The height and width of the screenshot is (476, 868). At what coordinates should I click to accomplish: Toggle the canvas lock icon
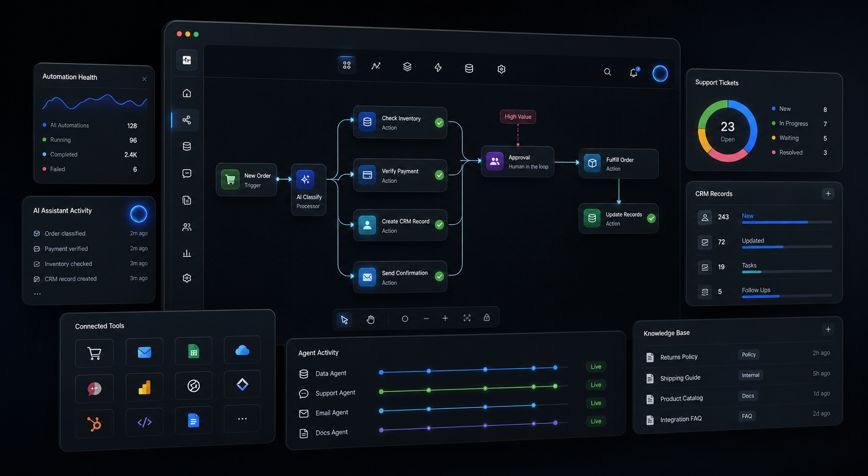click(487, 318)
